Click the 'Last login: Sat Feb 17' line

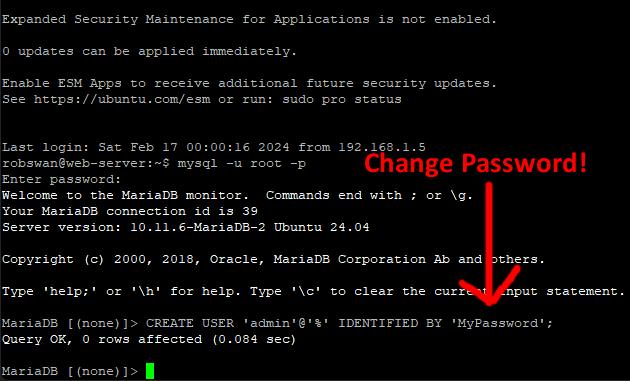[x=214, y=147]
